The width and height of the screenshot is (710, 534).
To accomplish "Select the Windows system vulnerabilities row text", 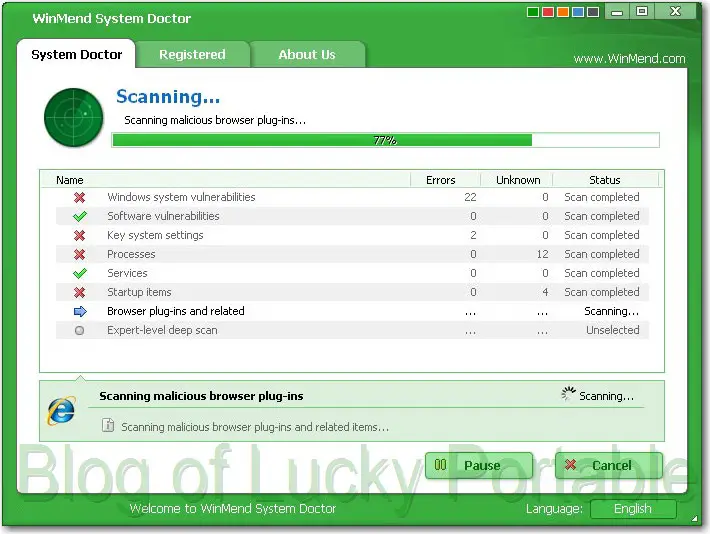I will click(x=181, y=197).
